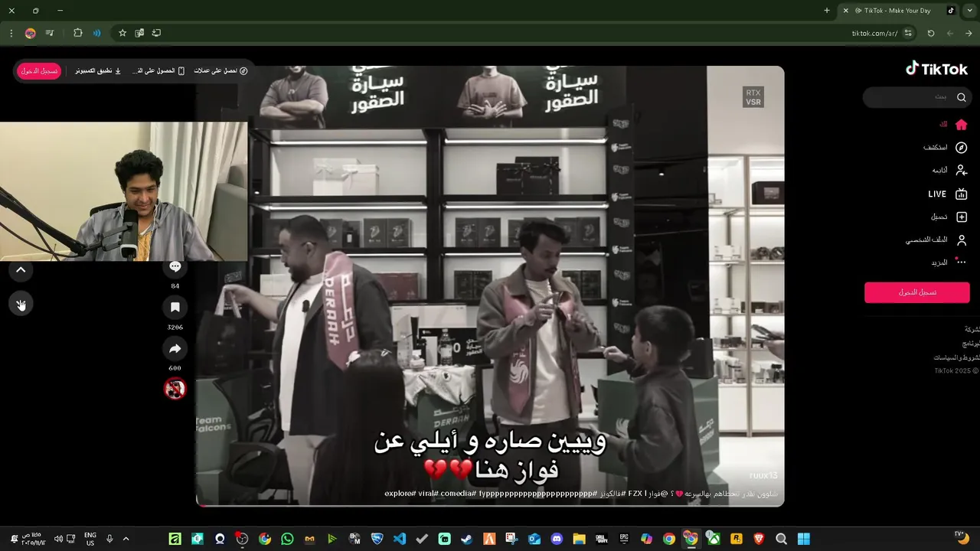The height and width of the screenshot is (551, 980).
Task: Open Windows Start button in taskbar
Action: pos(803,539)
